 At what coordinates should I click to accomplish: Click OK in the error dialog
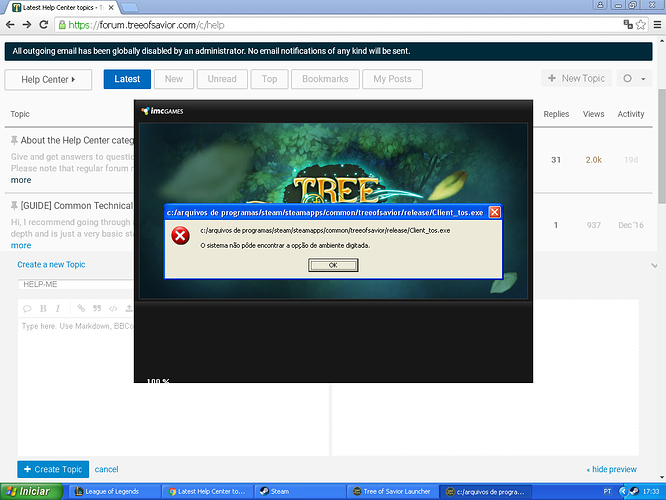pos(333,265)
